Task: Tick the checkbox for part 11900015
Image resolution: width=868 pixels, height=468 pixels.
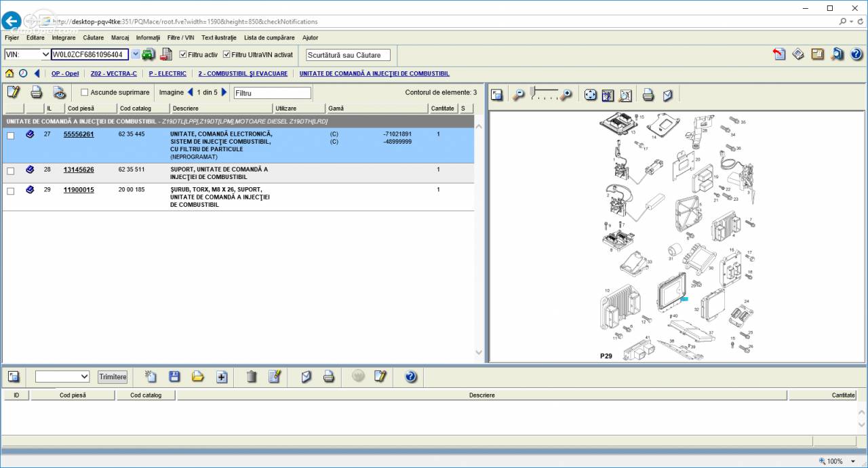Action: 10,191
